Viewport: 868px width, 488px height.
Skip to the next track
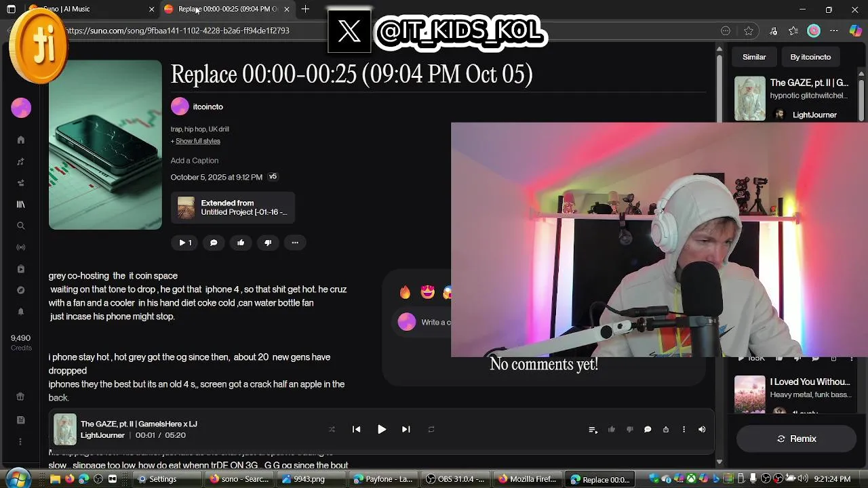pos(406,429)
